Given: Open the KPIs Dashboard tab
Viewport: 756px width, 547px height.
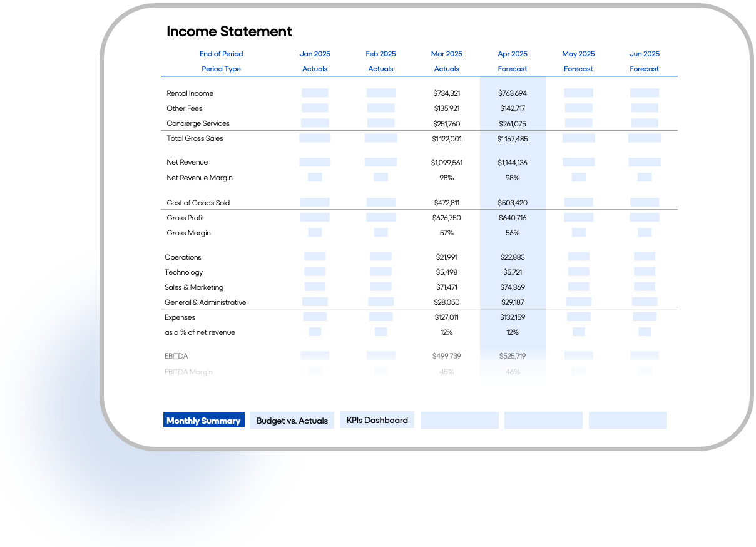Looking at the screenshot, I should coord(377,420).
